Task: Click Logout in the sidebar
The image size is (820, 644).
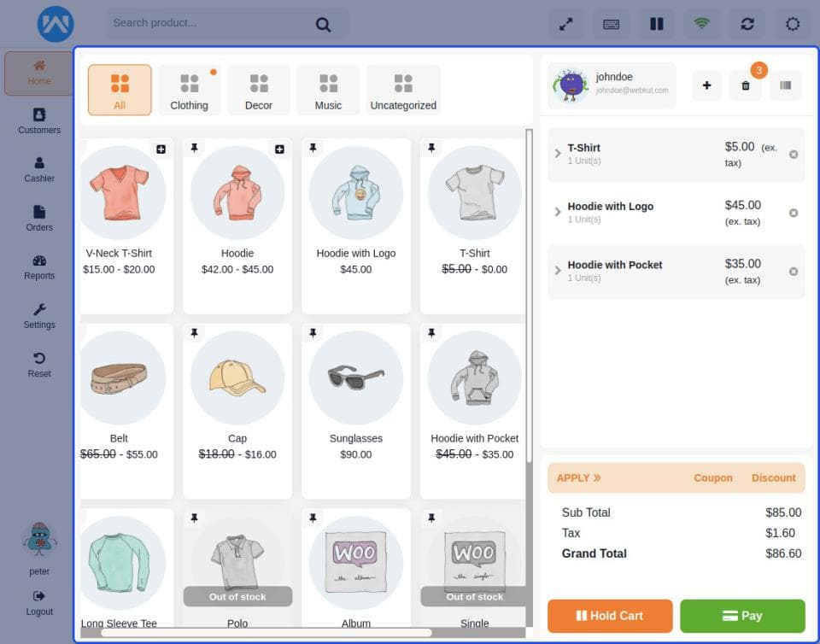Action: (39, 603)
